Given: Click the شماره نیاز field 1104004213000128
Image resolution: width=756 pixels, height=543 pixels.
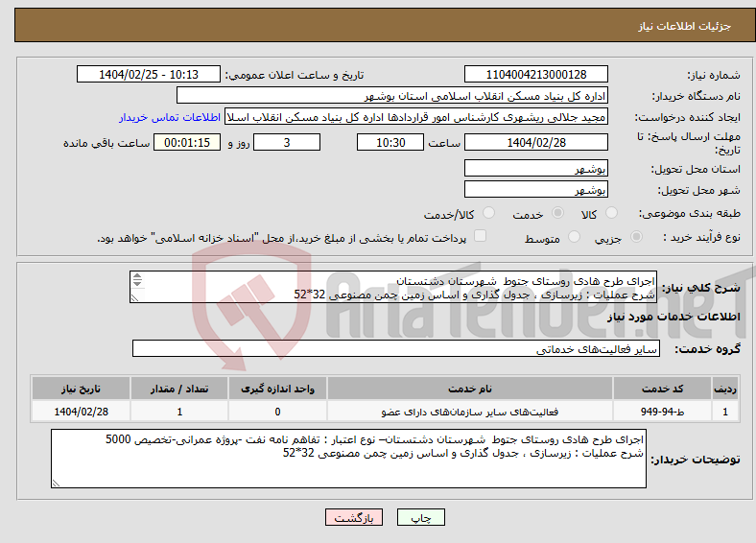Looking at the screenshot, I should [535, 74].
